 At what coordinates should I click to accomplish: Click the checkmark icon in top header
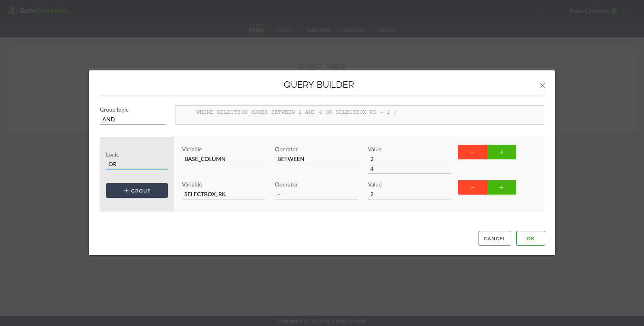[x=541, y=11]
